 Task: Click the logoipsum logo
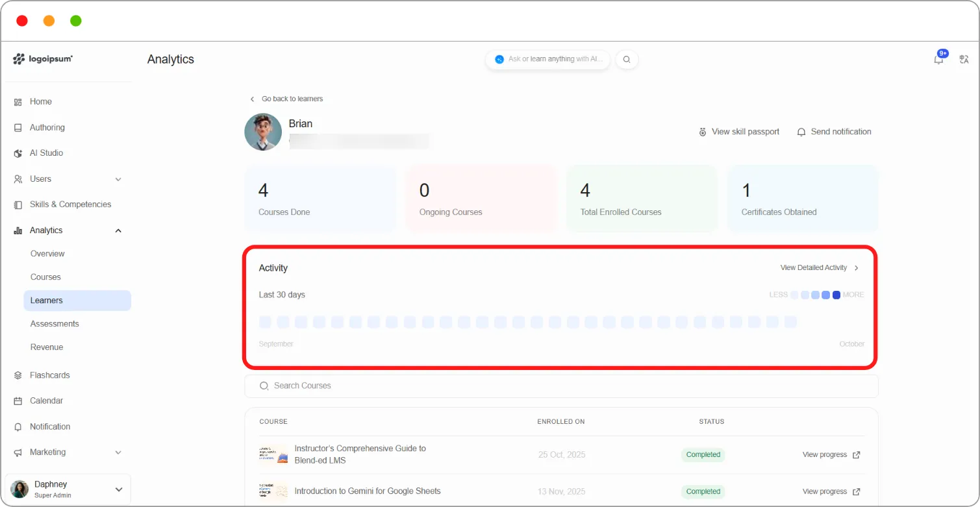point(43,59)
